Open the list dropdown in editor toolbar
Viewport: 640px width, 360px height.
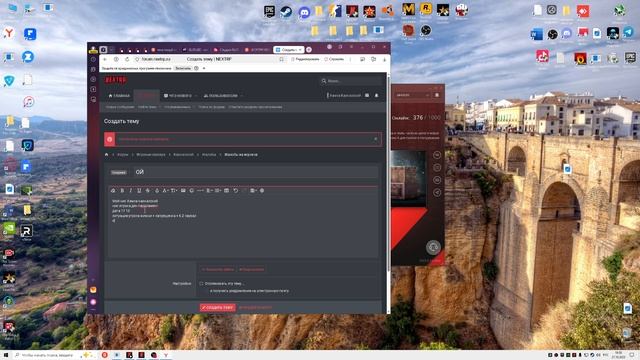[218, 191]
